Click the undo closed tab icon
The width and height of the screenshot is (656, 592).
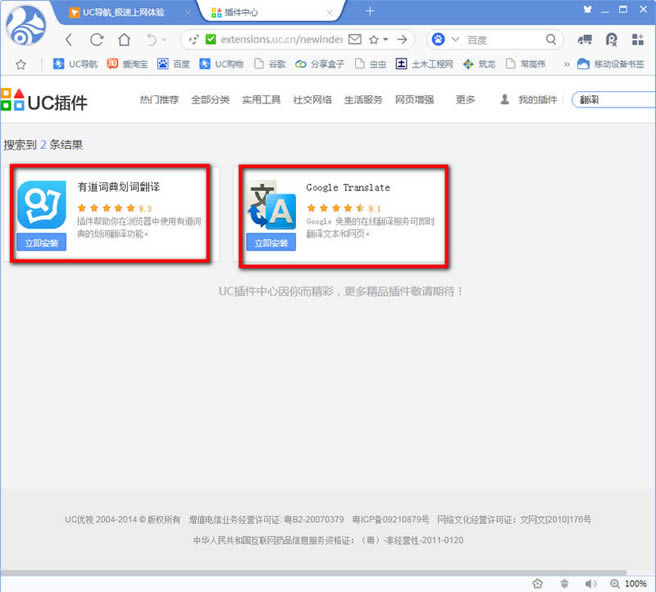coord(151,40)
